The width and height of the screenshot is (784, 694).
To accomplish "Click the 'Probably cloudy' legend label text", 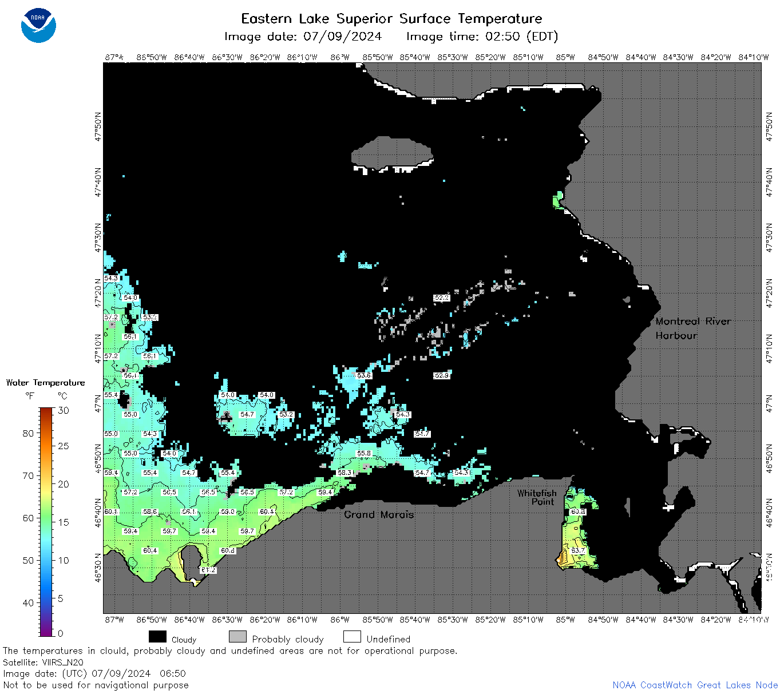I will (x=288, y=639).
